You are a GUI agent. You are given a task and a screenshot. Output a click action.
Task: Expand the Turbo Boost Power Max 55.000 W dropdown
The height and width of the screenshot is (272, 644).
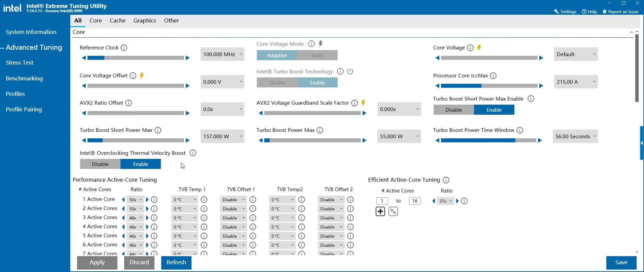399,137
